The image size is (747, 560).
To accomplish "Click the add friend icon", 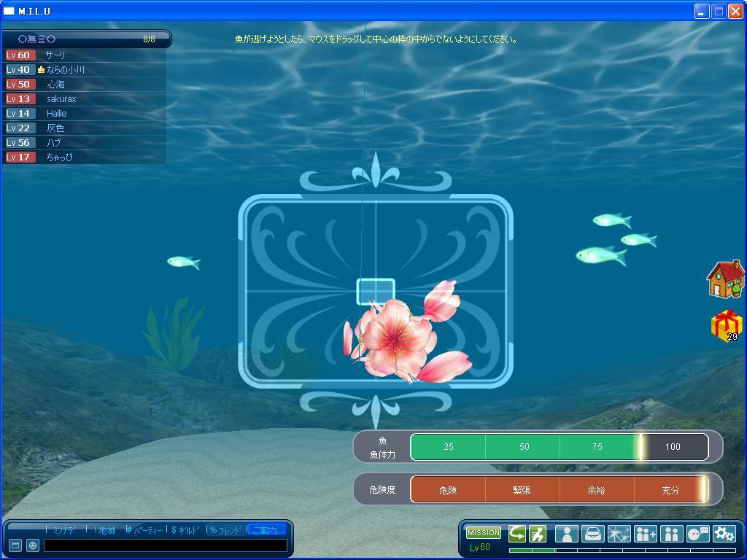I will coord(646,534).
